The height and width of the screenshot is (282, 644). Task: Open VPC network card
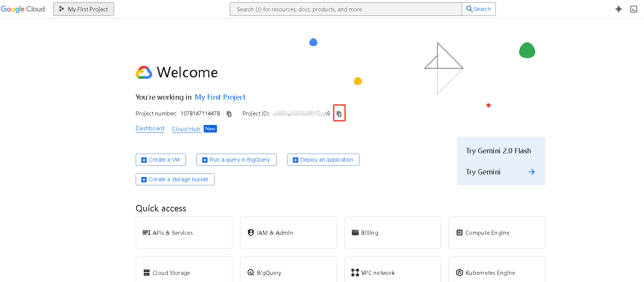(x=393, y=270)
